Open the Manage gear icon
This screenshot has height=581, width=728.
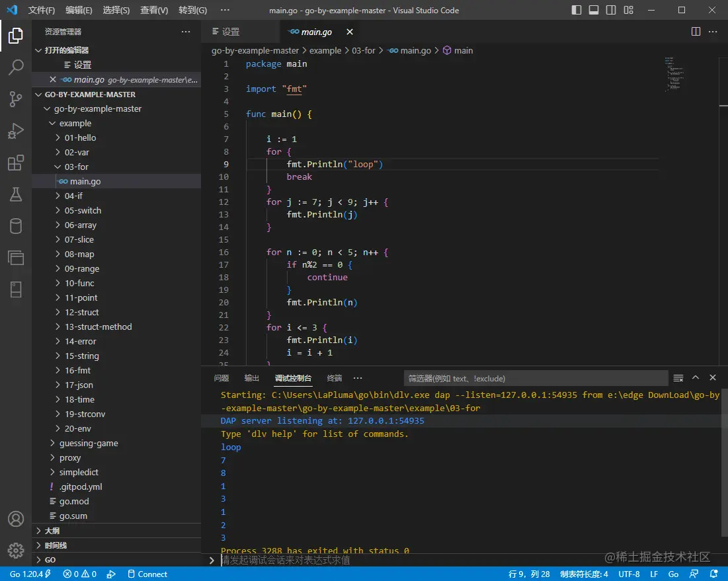coord(16,551)
